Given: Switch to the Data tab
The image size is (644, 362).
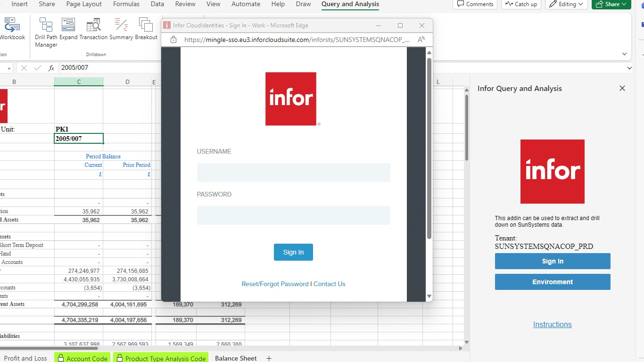Looking at the screenshot, I should pyautogui.click(x=157, y=4).
